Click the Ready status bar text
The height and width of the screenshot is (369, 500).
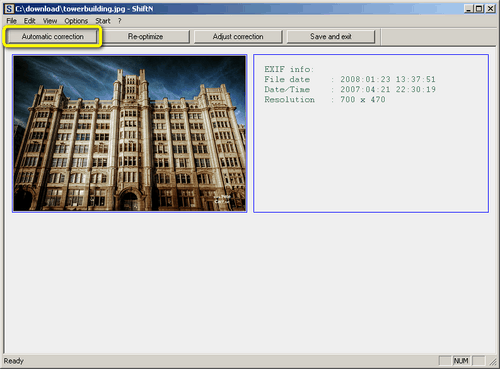tap(14, 361)
